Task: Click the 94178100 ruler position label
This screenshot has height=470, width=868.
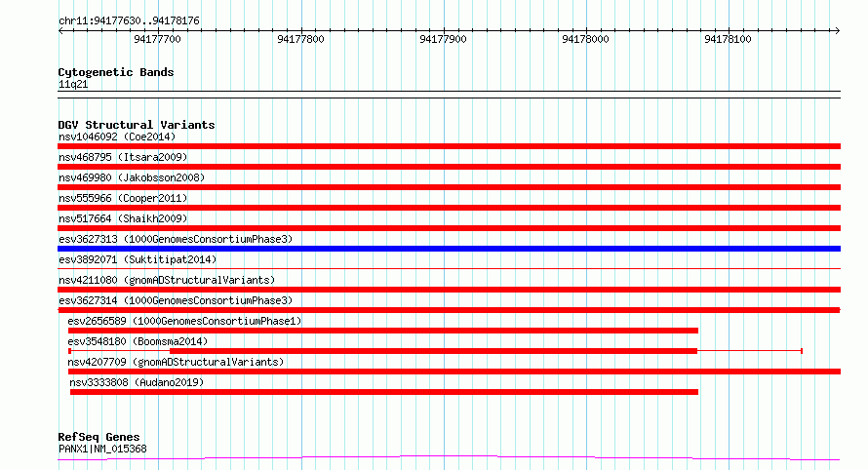Action: (728, 39)
